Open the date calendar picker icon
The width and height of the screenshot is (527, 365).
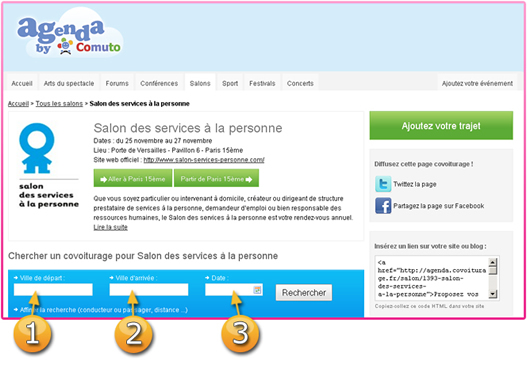point(257,290)
